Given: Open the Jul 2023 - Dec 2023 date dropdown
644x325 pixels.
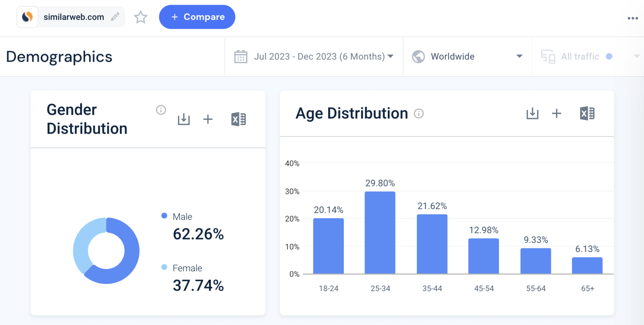Looking at the screenshot, I should (323, 56).
